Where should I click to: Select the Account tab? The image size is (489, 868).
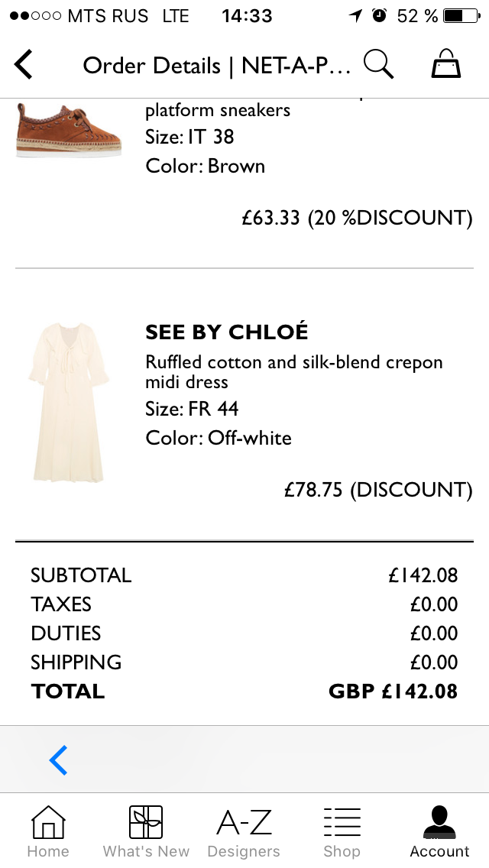click(x=439, y=831)
